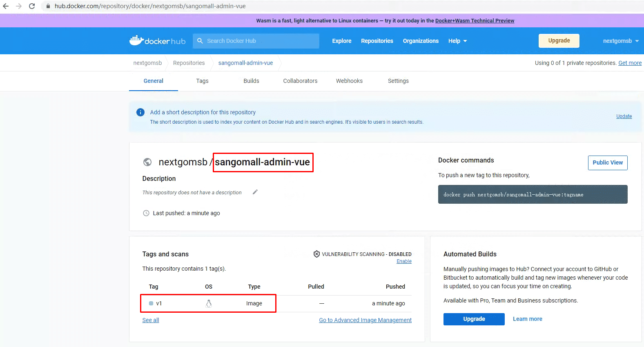
Task: Click 'This repository does not have a description'
Action: click(192, 193)
